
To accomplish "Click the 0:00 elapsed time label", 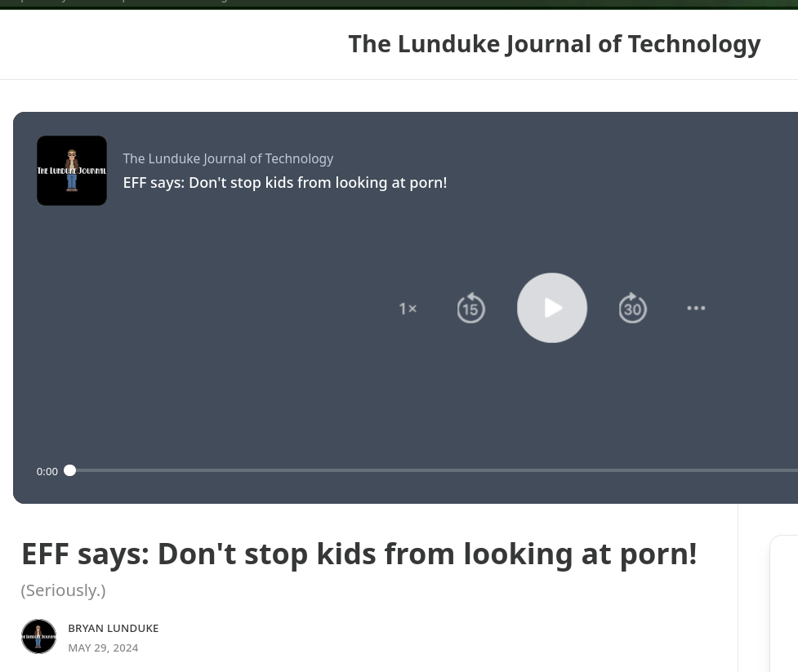I will [x=47, y=472].
